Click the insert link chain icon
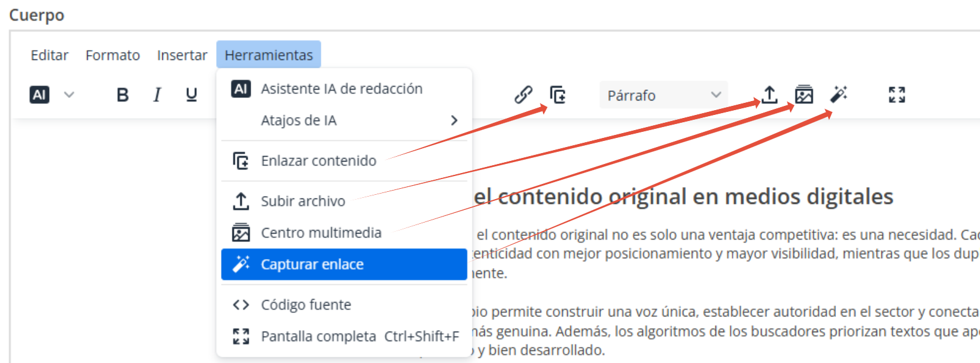Screen dimensions: 980x363 tap(523, 95)
